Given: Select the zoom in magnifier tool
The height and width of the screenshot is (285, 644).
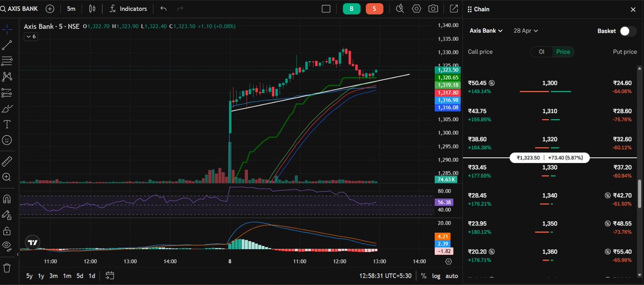Looking at the screenshot, I should (x=8, y=177).
